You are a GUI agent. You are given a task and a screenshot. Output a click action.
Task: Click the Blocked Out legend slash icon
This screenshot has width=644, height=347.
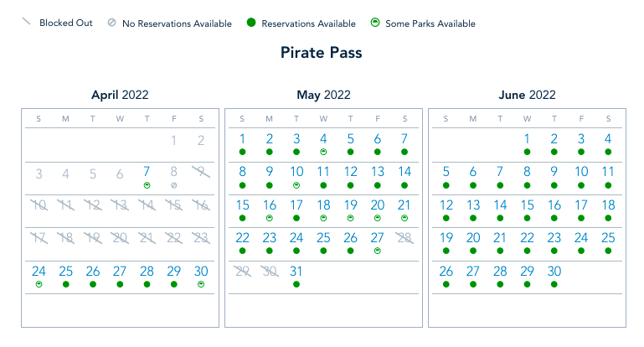click(x=26, y=22)
